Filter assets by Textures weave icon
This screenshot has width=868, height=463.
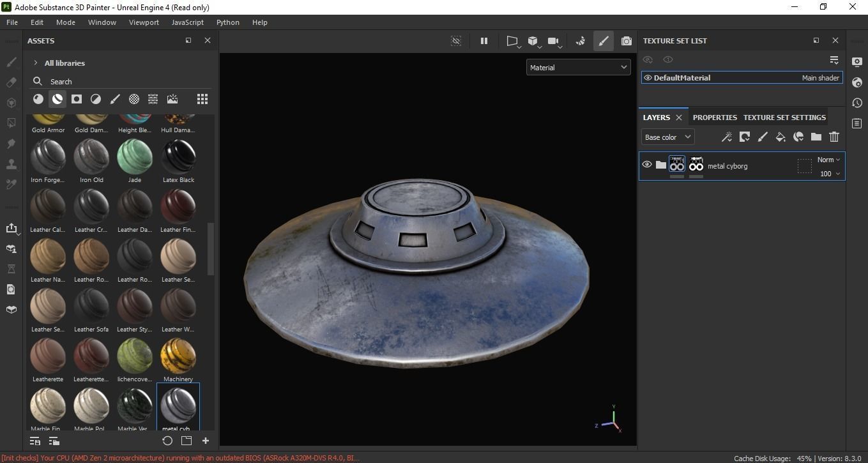153,99
